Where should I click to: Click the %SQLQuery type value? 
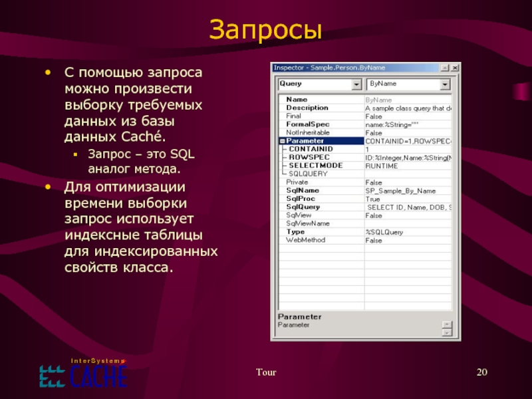[408, 232]
